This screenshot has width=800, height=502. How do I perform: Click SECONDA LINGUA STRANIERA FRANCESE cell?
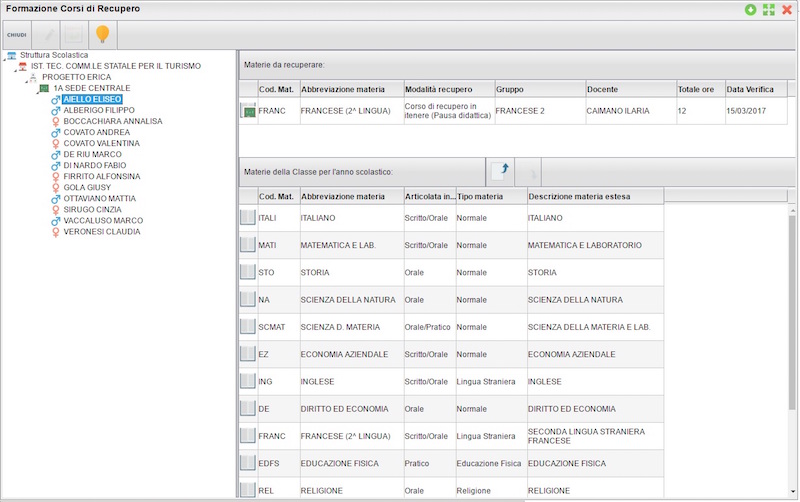coord(595,436)
